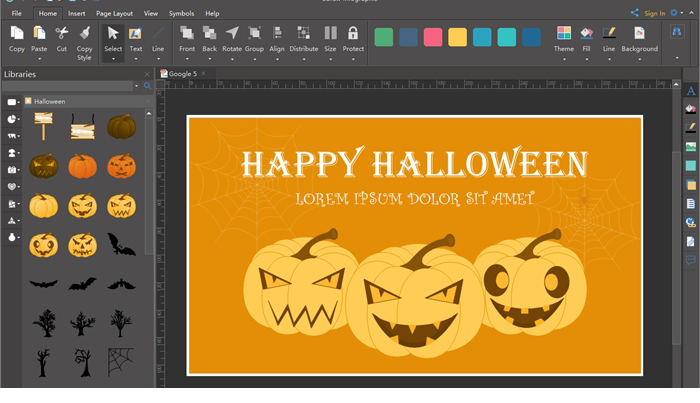Viewport: 700px width, 403px height.
Task: Open the Align tool
Action: tap(277, 33)
